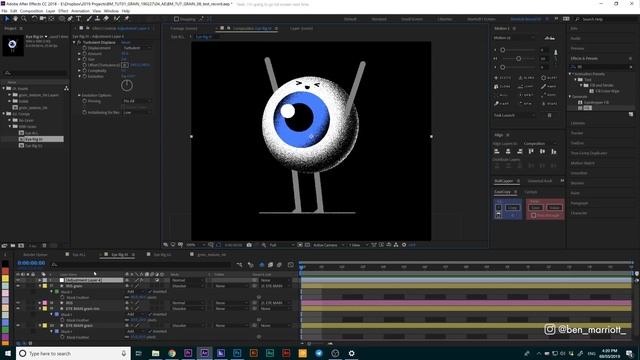Take a snapshot with viewer camera icon
The width and height of the screenshot is (640, 360).
click(x=249, y=245)
